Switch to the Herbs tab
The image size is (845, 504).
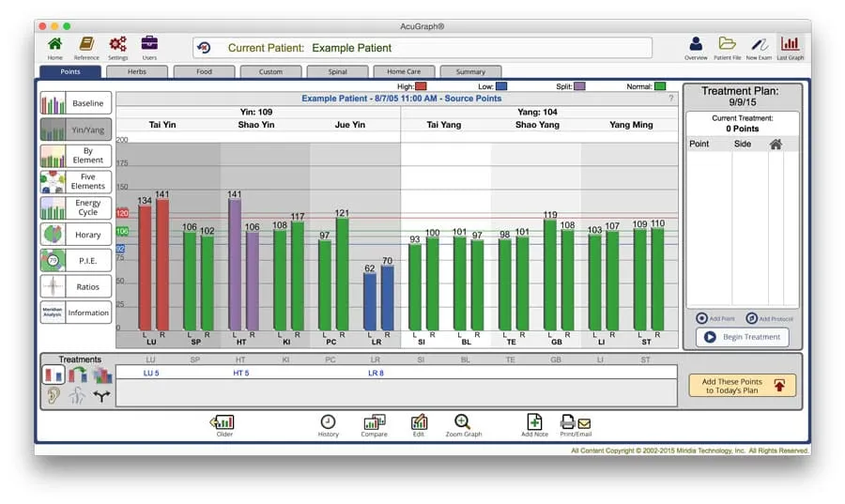[x=137, y=71]
